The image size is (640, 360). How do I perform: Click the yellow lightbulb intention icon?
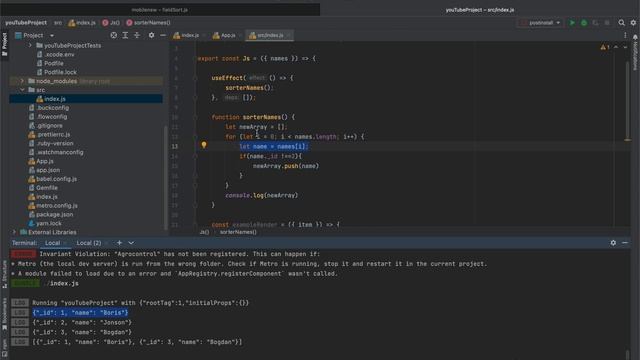204,145
